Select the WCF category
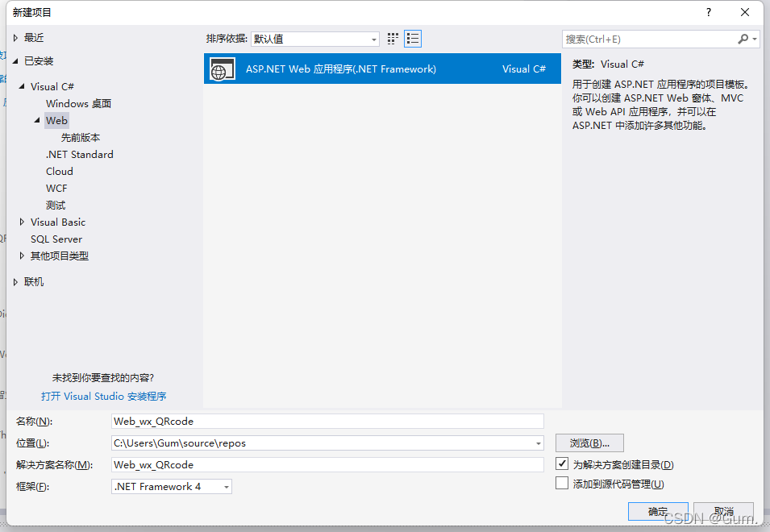This screenshot has width=770, height=532. [x=56, y=188]
